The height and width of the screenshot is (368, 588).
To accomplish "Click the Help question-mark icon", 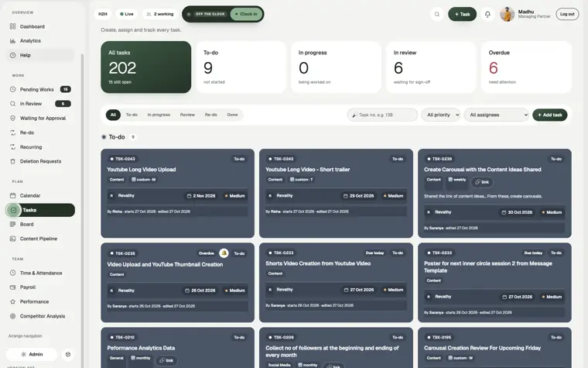I will point(12,55).
